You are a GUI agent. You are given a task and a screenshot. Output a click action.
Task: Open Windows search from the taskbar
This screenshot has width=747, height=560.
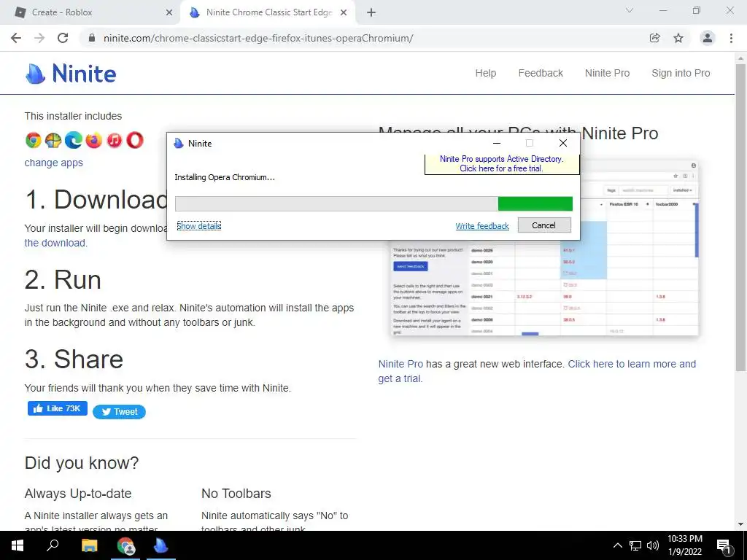tap(53, 545)
